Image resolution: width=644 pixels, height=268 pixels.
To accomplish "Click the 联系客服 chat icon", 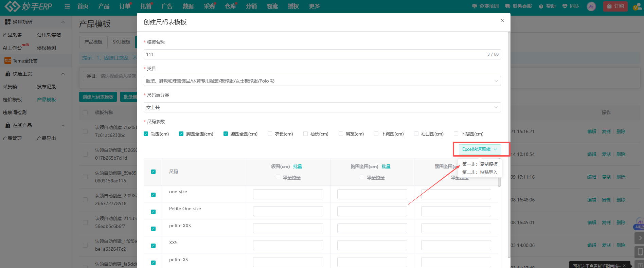I will point(508,6).
